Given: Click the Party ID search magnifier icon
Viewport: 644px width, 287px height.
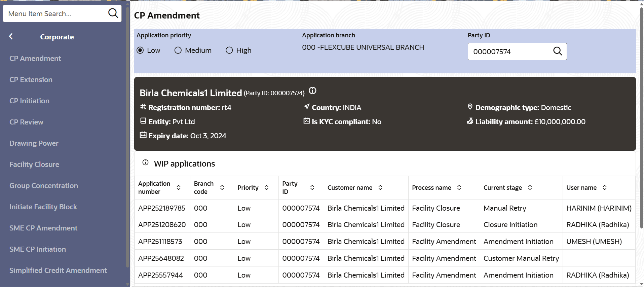Looking at the screenshot, I should click(557, 51).
